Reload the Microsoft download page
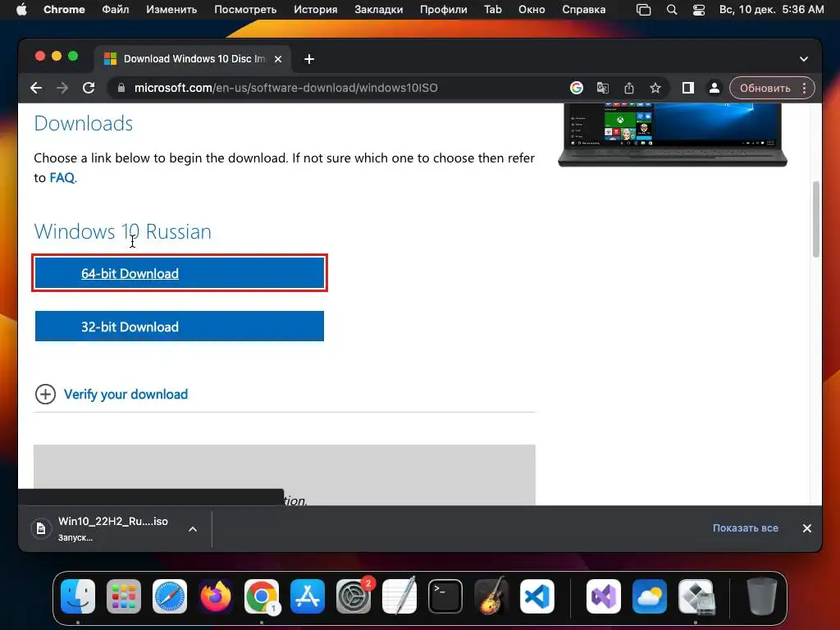 89,88
